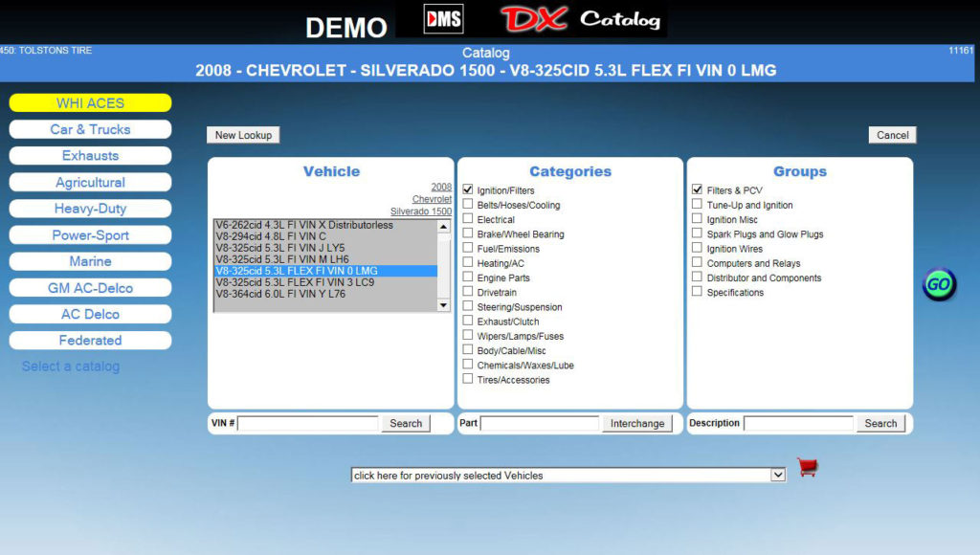The image size is (980, 555).
Task: Click the New Lookup button
Action: (243, 135)
